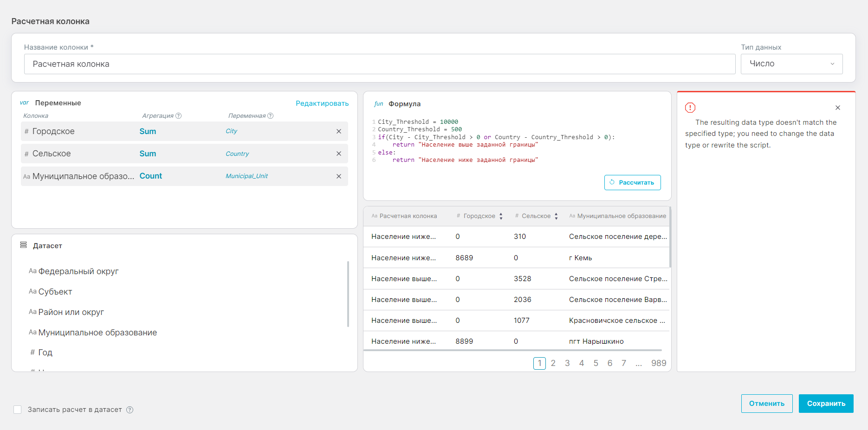The width and height of the screenshot is (868, 430).
Task: Change Count aggregation for Муниципальное образование
Action: [x=151, y=176]
